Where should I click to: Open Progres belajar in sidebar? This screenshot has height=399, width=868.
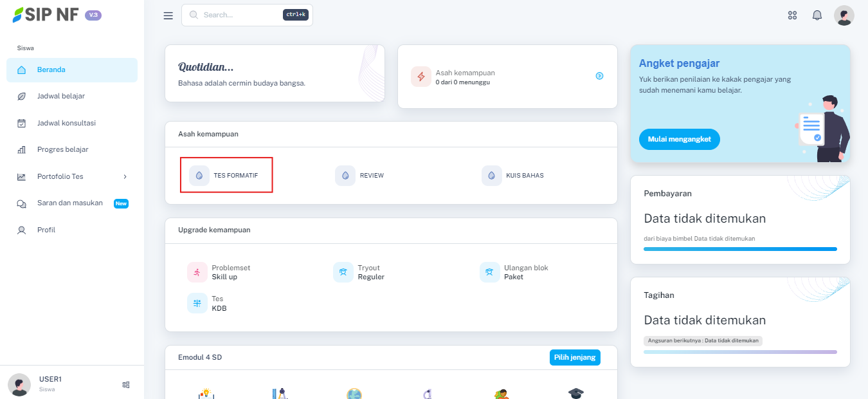(x=62, y=149)
